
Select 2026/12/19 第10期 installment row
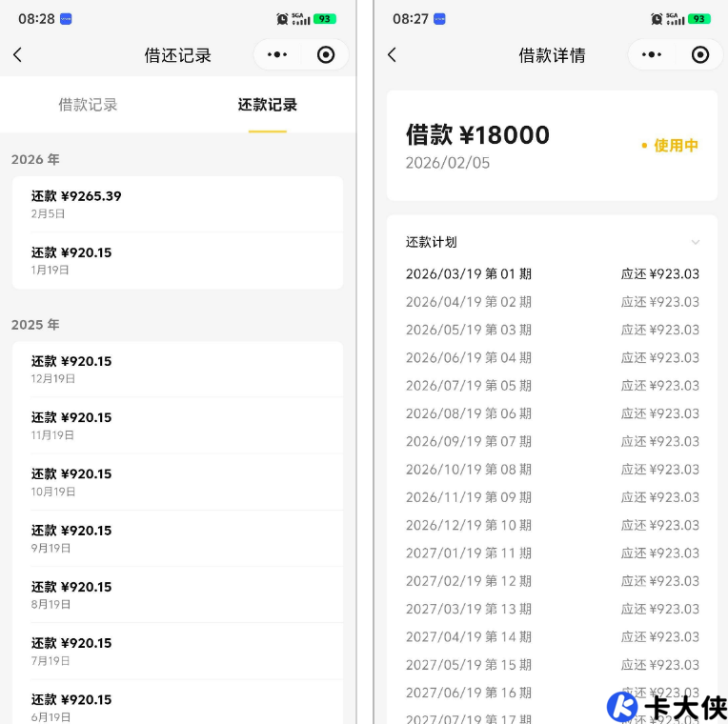click(552, 525)
